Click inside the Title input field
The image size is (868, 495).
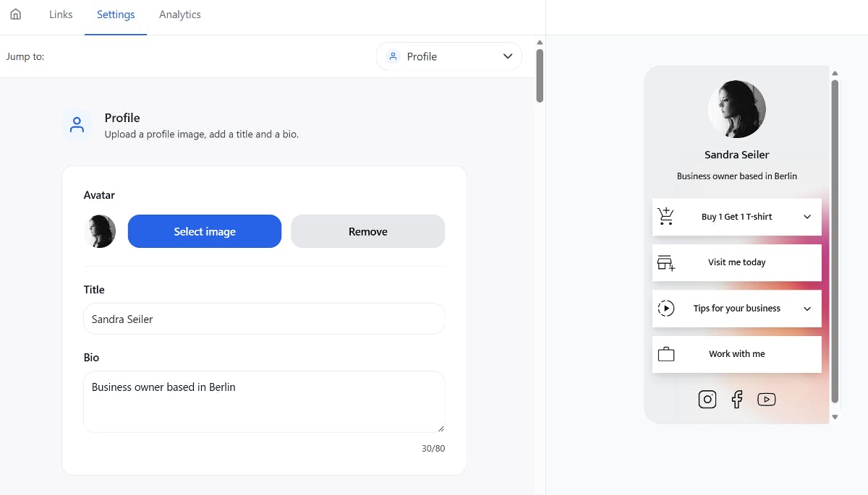pyautogui.click(x=264, y=319)
